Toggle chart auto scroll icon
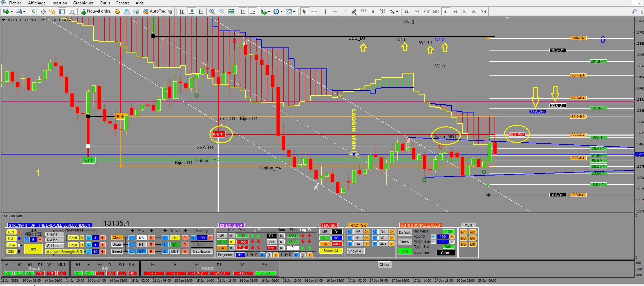 [243, 12]
